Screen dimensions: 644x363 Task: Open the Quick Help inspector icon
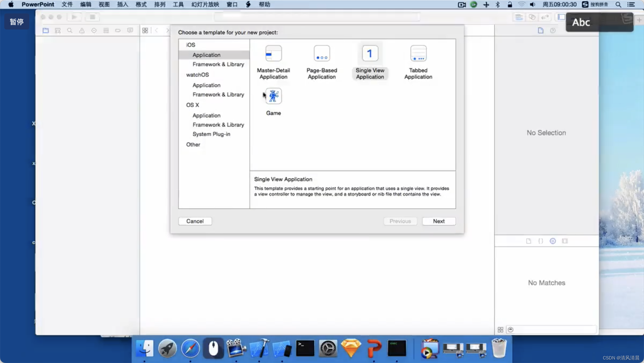click(x=553, y=31)
